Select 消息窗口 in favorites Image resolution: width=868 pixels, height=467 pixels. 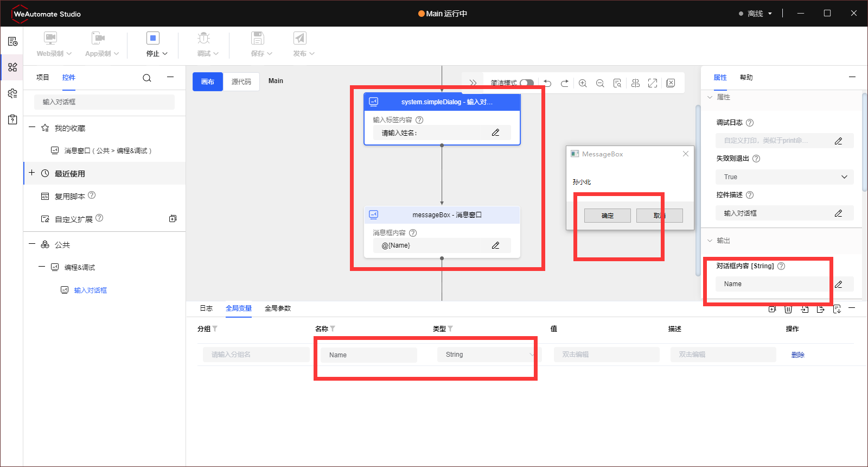coord(108,151)
